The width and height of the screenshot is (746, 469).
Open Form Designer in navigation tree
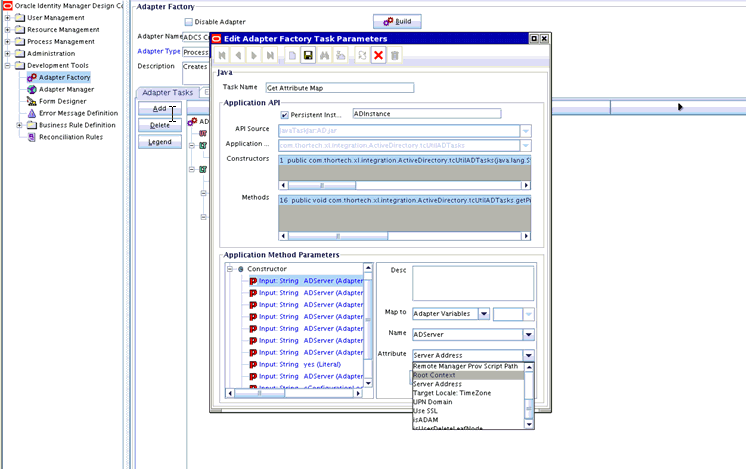click(x=62, y=101)
